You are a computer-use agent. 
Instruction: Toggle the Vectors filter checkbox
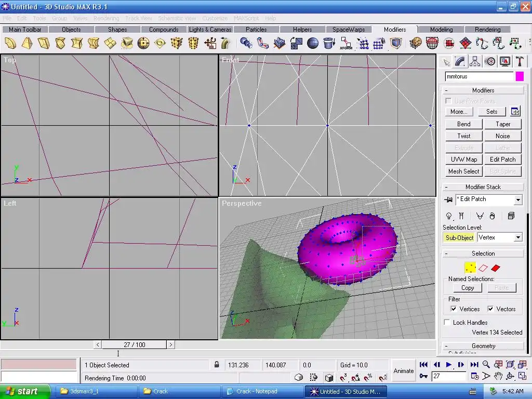490,309
